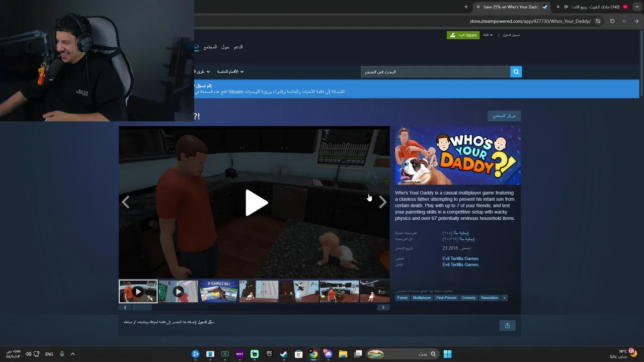Open Epic Games Launcher from taskbar
644x362 pixels.
click(x=269, y=354)
